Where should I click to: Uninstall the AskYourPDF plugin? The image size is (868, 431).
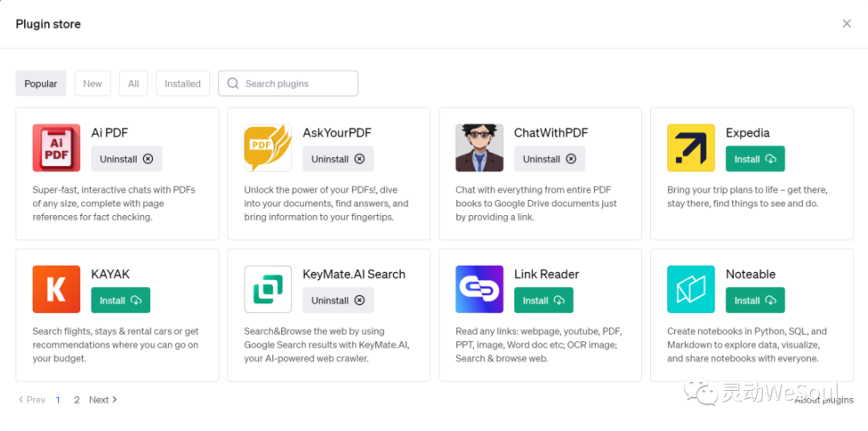click(338, 160)
